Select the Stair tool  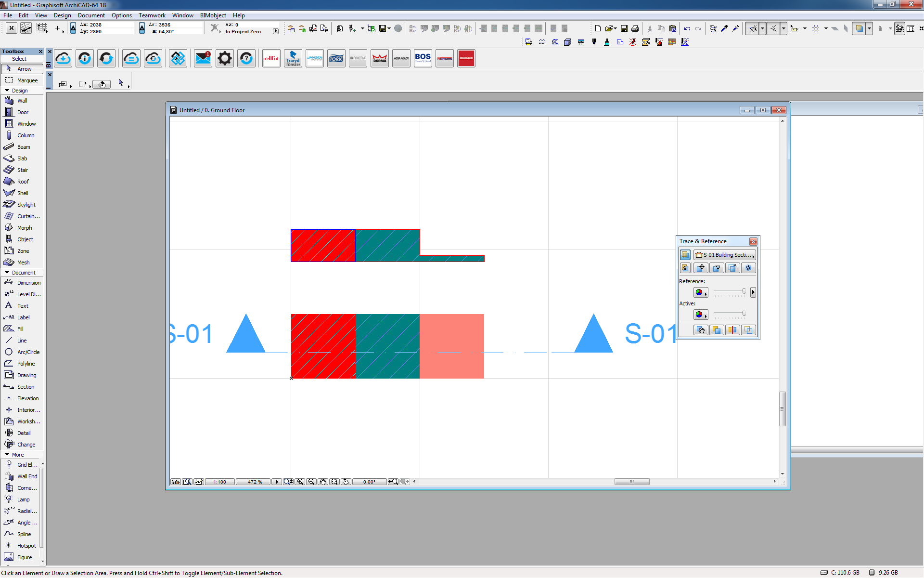tap(22, 170)
